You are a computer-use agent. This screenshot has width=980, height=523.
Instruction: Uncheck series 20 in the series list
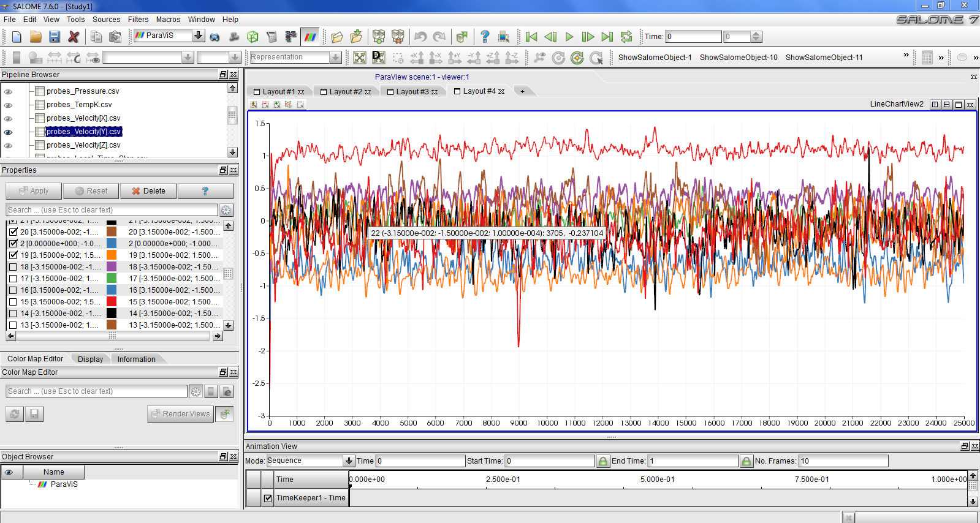(x=13, y=232)
